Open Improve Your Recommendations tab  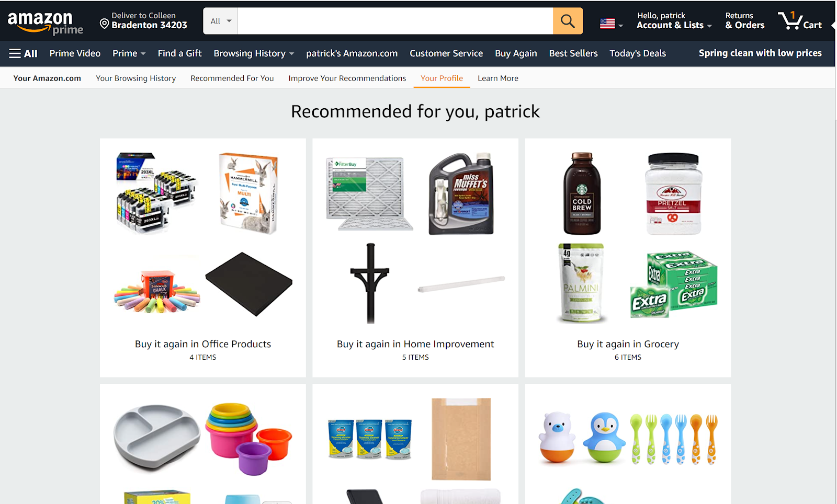pos(347,78)
